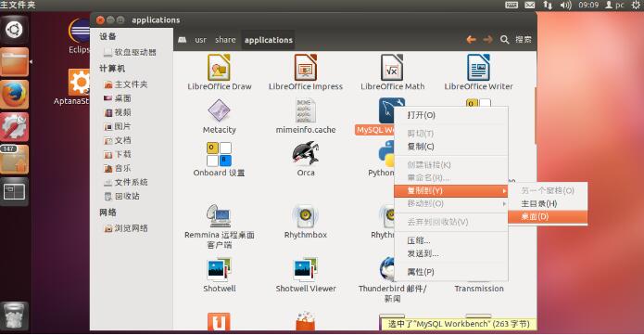Select the LibreOffice Math icon

coord(392,68)
